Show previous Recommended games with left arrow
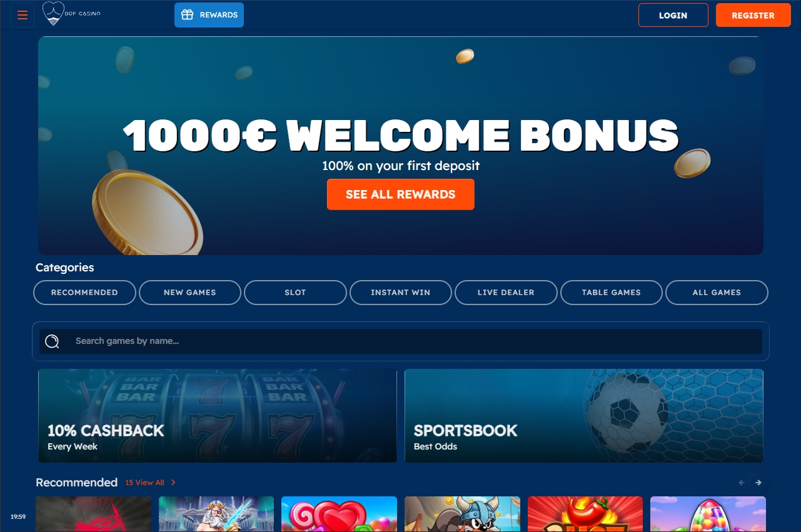 (742, 483)
